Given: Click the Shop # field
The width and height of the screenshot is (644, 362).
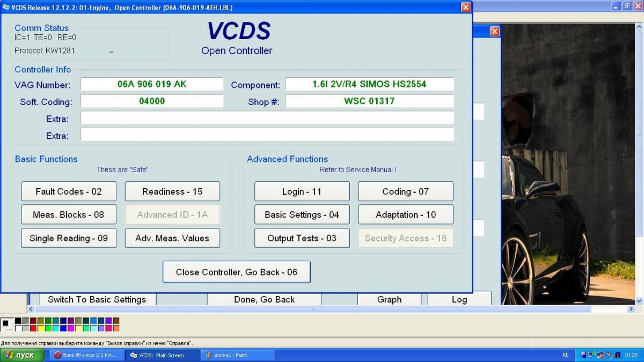Looking at the screenshot, I should click(369, 101).
